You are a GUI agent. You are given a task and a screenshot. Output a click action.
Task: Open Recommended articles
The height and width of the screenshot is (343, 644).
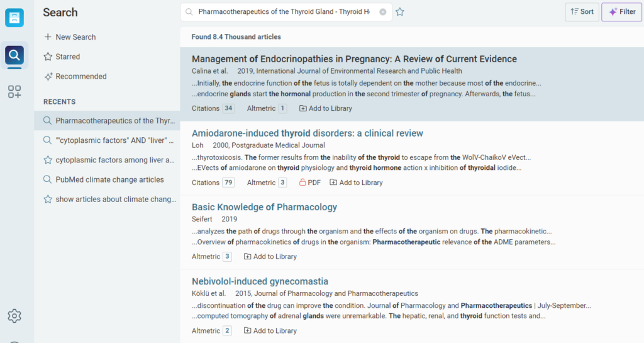75,76
